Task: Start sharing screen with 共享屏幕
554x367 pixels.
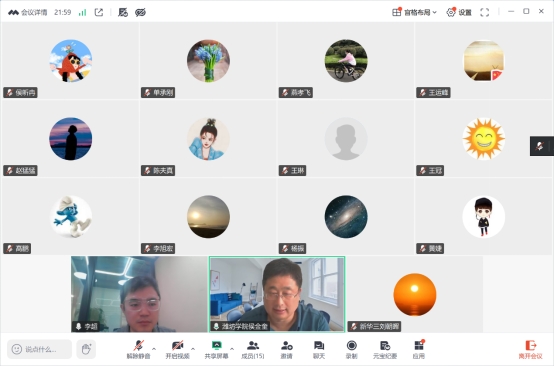Action: tap(216, 349)
